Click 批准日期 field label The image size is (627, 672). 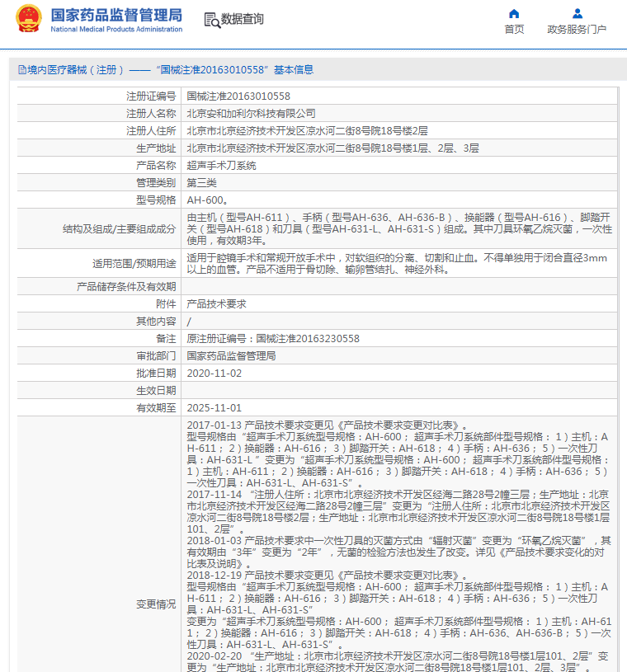[x=156, y=374]
